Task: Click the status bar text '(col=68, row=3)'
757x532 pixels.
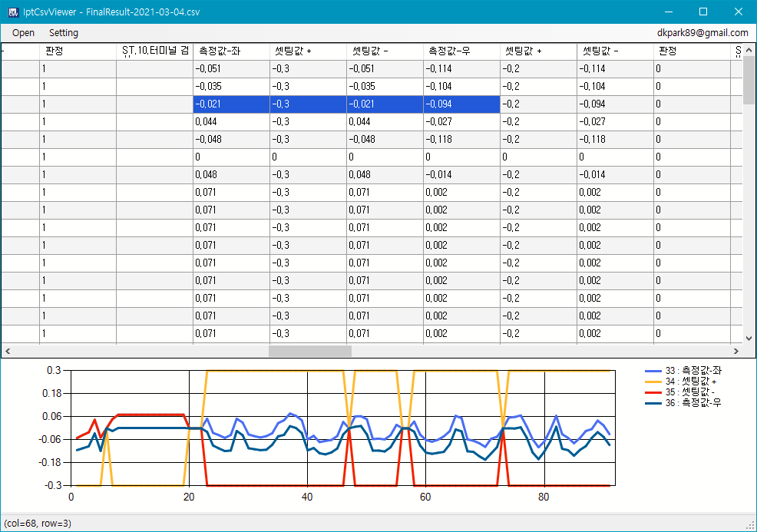Action: [x=38, y=524]
